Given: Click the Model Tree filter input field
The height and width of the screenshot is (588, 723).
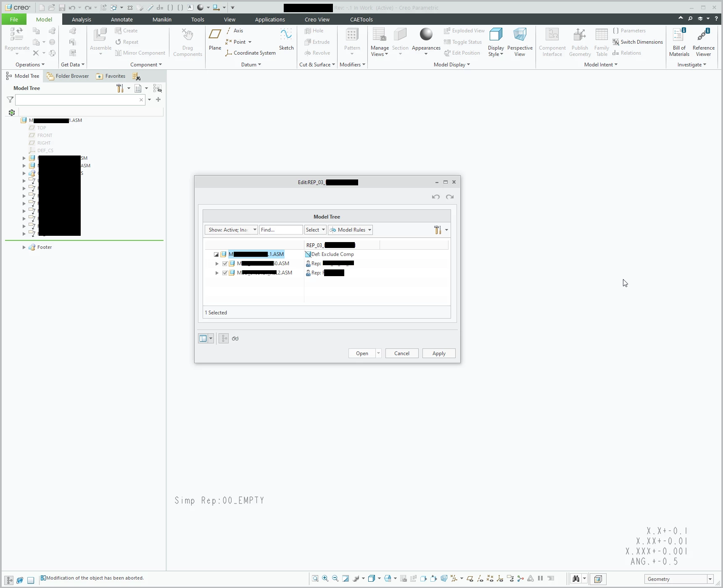Looking at the screenshot, I should coord(77,100).
